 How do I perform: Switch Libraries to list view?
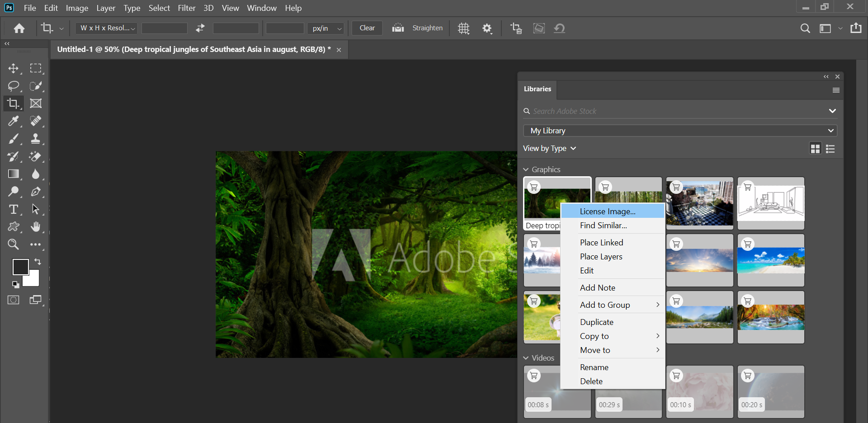pos(830,149)
